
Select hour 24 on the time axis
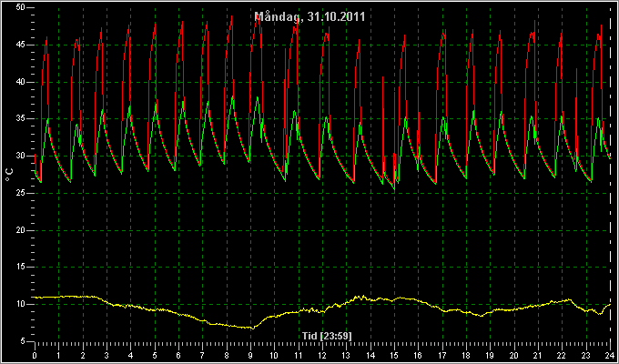pos(610,355)
